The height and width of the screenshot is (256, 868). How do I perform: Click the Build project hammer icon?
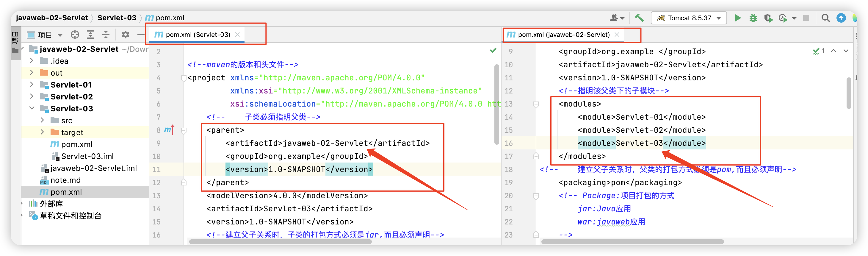[639, 18]
